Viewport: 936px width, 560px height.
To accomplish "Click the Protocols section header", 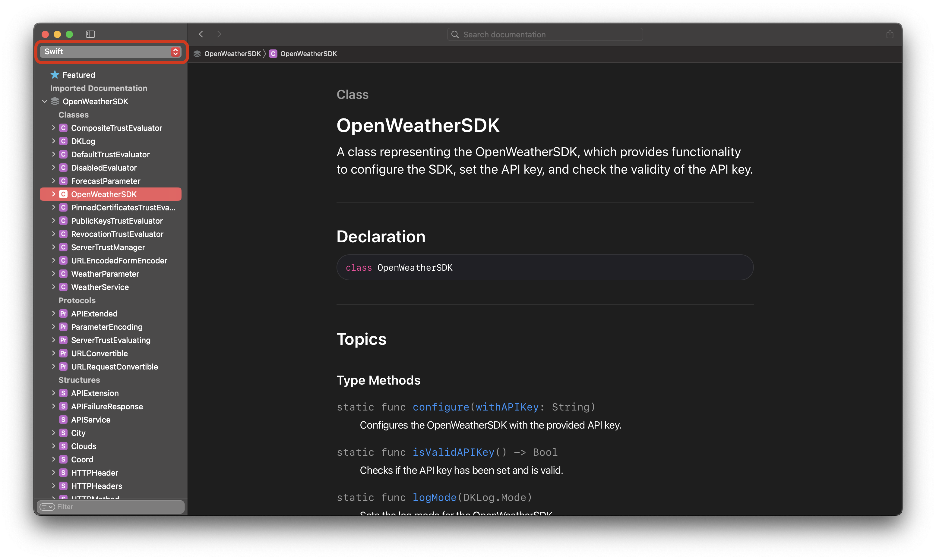I will 77,300.
